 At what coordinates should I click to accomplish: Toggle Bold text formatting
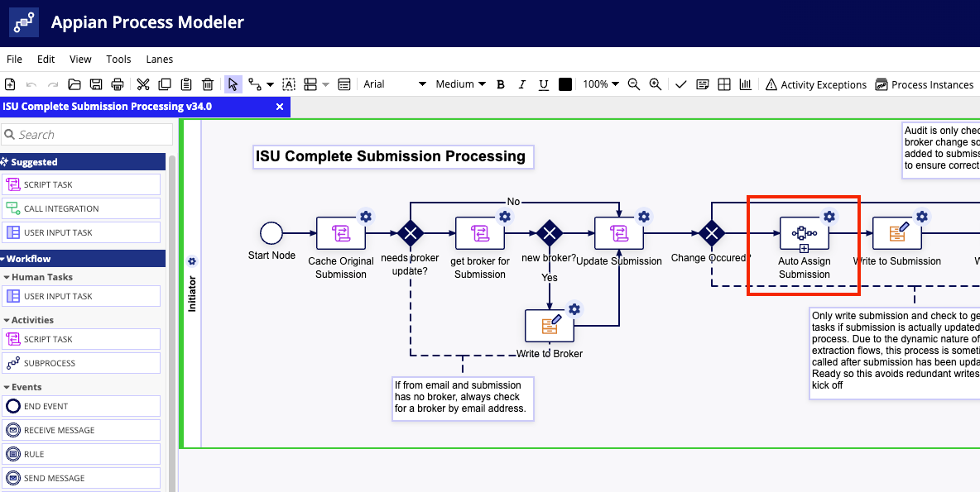tap(500, 84)
